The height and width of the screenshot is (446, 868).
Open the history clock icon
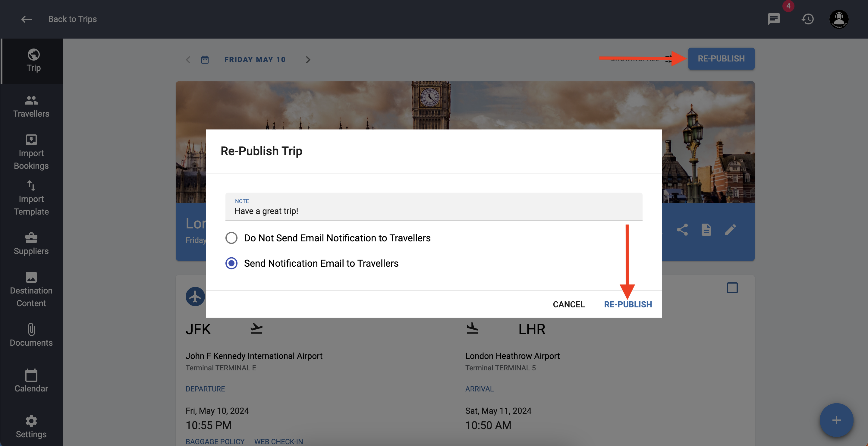point(807,19)
